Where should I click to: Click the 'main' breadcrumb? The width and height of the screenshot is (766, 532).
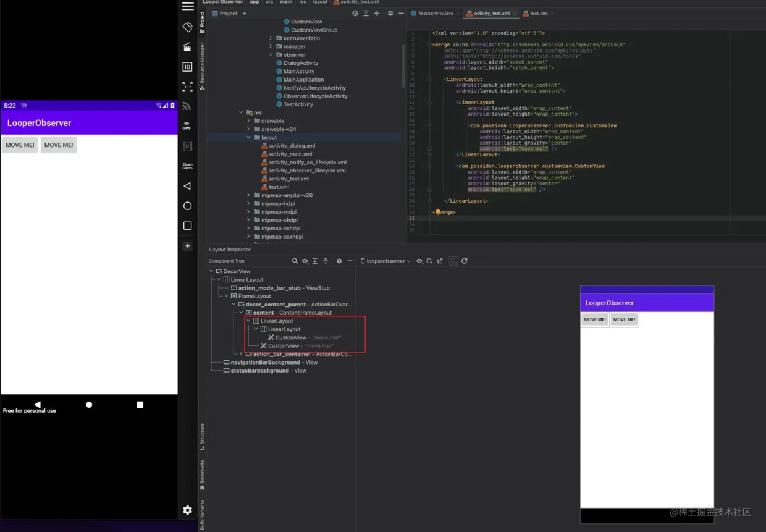coord(286,2)
